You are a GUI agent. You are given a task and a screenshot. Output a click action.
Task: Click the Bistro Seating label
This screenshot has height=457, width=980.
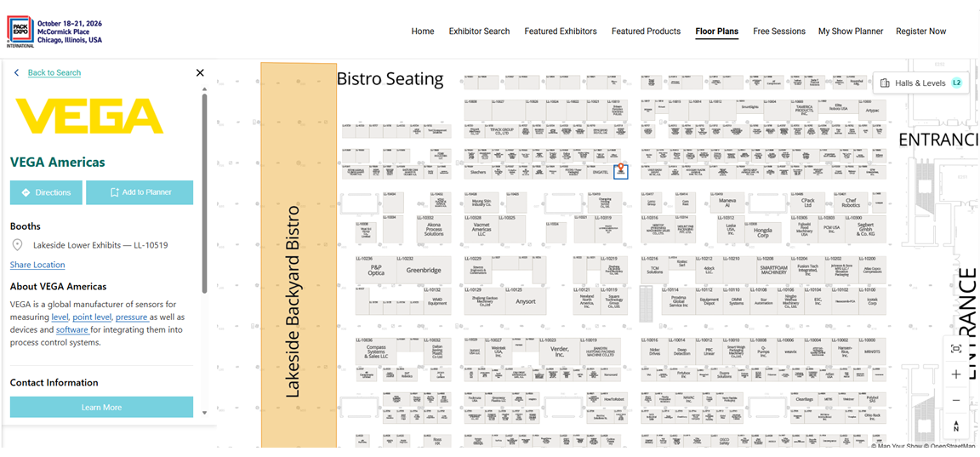(x=390, y=79)
